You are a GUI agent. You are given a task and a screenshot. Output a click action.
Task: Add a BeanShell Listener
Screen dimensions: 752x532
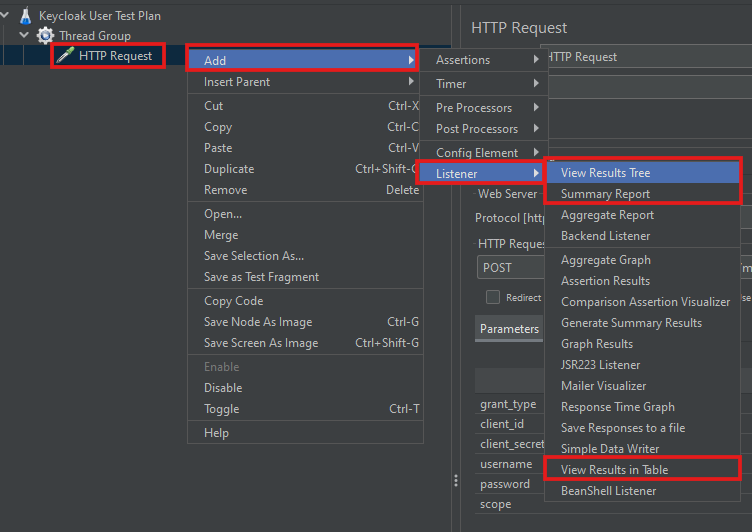(643, 491)
